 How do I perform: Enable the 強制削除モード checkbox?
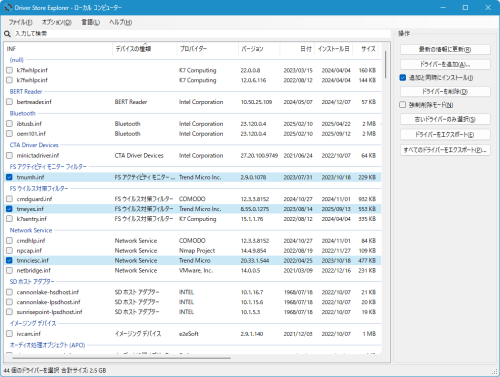click(x=403, y=105)
